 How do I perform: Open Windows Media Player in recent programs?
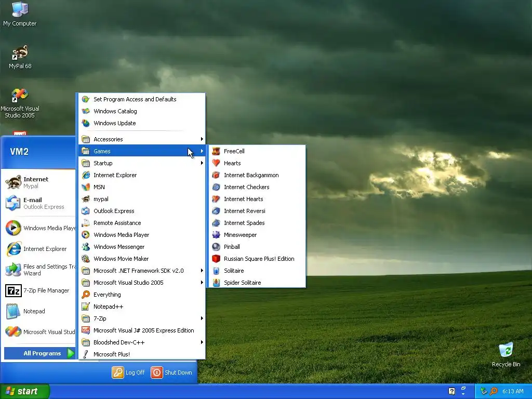[x=39, y=228]
